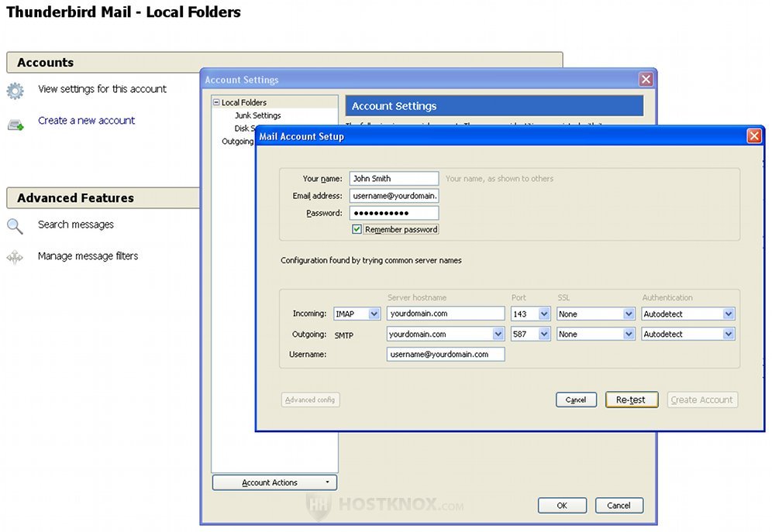Close the Account Settings window
The height and width of the screenshot is (532, 772).
[646, 79]
